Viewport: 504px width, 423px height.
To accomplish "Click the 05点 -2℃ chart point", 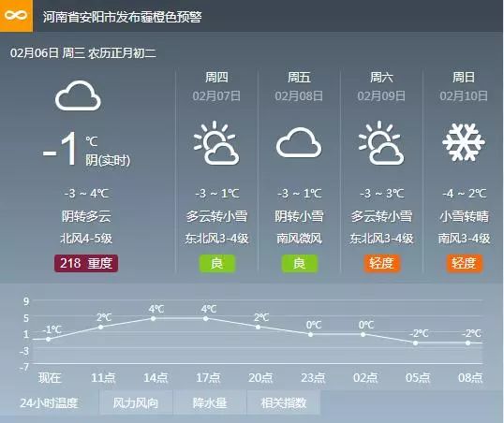I will 415,343.
